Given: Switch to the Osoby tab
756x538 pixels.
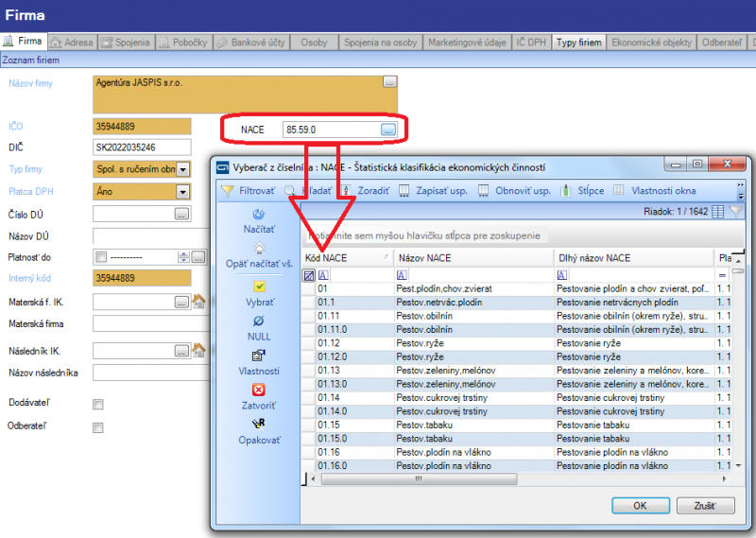Looking at the screenshot, I should tap(314, 43).
